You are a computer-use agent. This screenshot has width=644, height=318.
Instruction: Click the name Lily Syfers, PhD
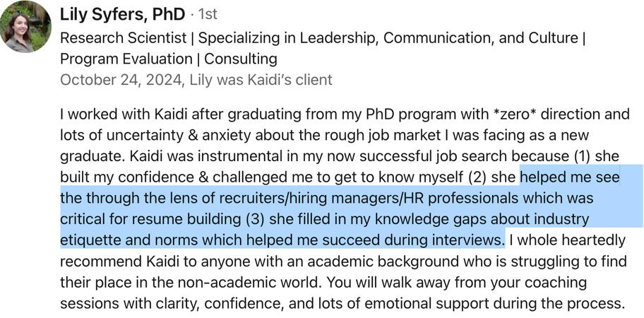pyautogui.click(x=122, y=14)
